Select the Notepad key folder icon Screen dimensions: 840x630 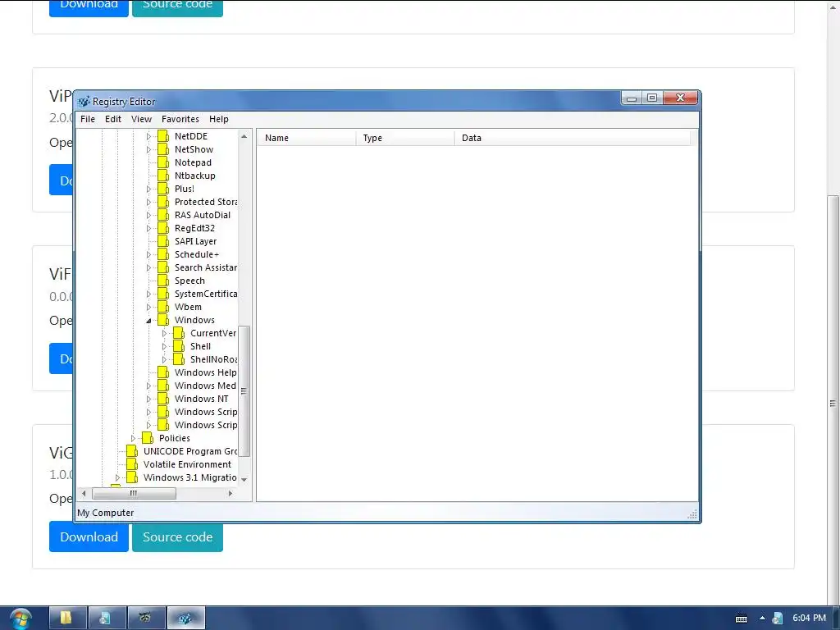click(163, 162)
